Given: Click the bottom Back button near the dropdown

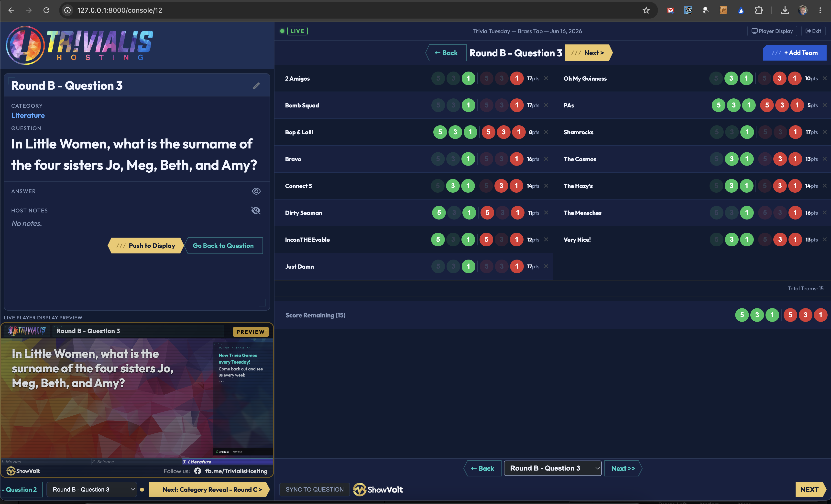Looking at the screenshot, I should [482, 468].
